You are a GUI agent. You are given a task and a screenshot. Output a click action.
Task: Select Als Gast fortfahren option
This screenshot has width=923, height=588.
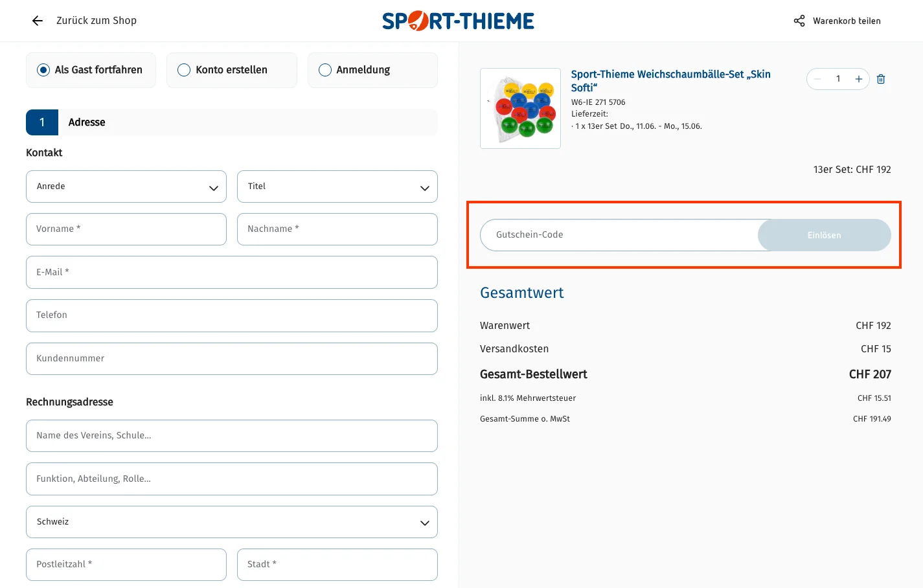91,70
